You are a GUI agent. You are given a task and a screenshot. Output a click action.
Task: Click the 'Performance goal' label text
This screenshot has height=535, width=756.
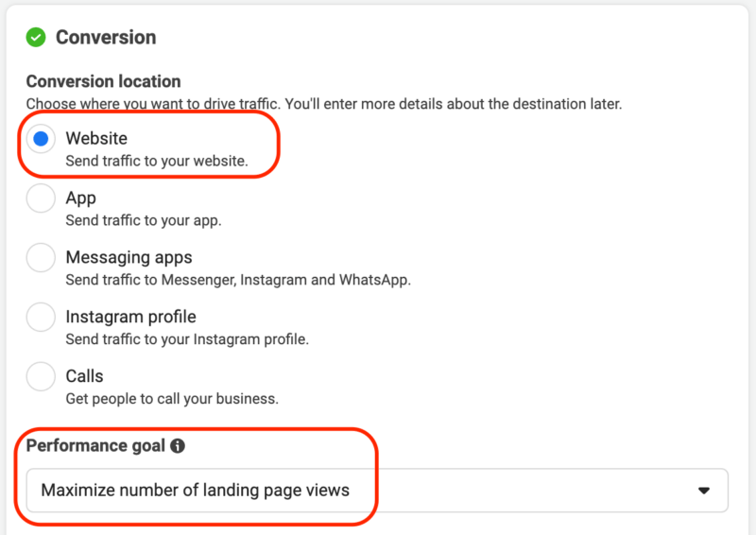96,446
